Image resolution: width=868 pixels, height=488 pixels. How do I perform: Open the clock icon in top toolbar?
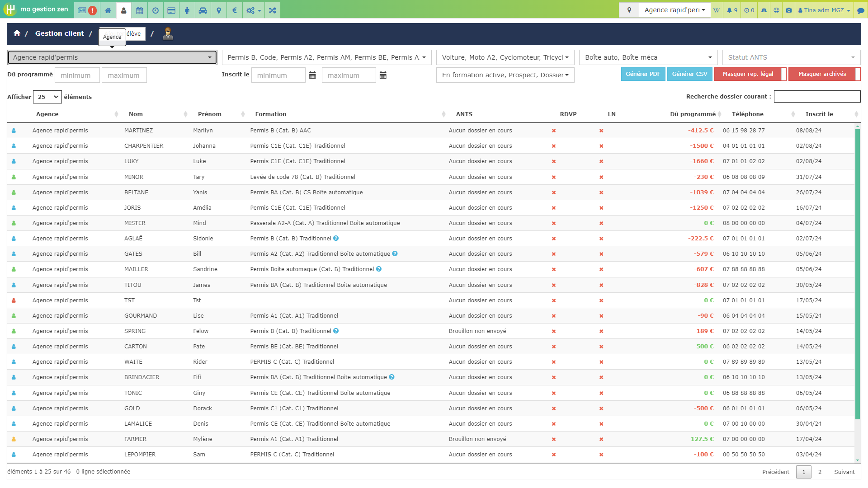156,10
